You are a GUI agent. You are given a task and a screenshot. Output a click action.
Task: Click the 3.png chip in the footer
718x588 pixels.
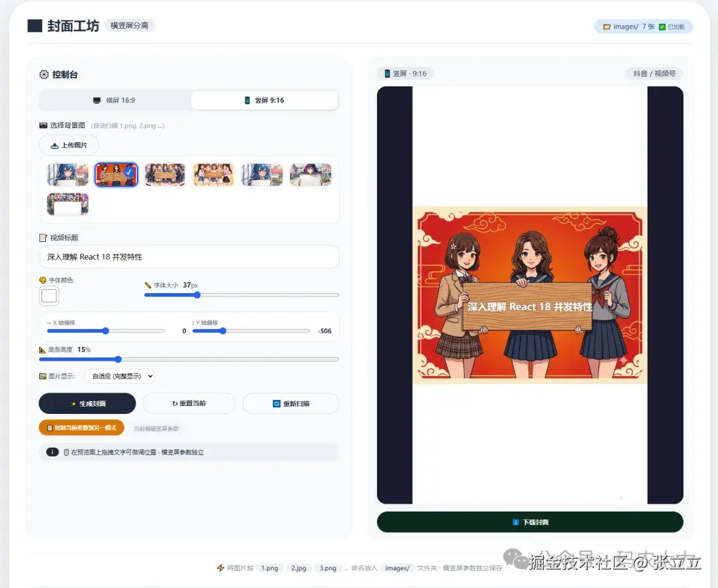click(328, 568)
